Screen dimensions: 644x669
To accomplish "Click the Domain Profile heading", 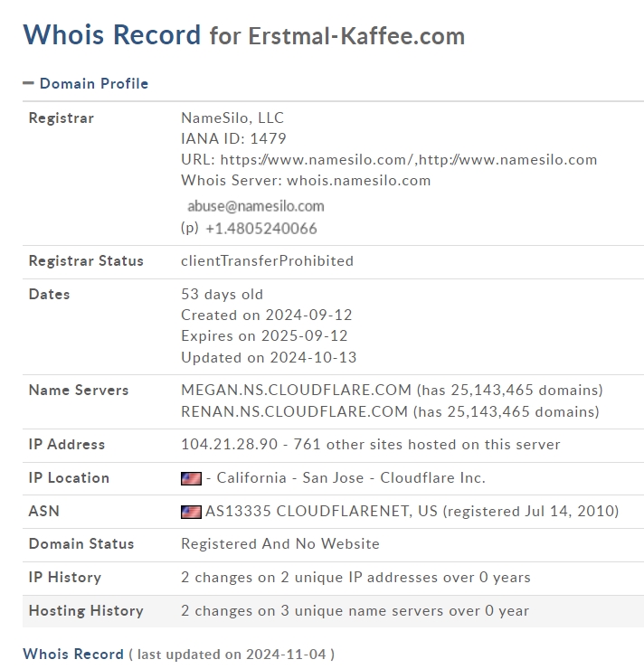I will pos(94,83).
